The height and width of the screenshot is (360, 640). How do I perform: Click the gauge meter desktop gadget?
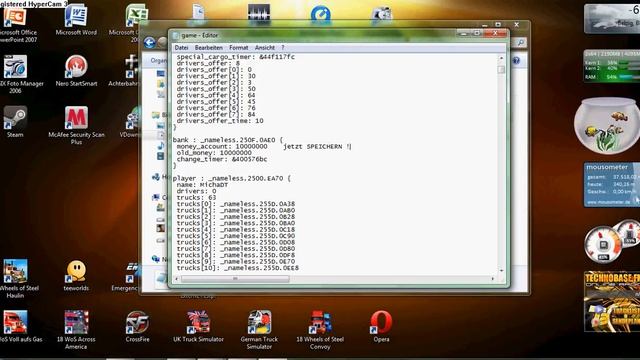click(611, 242)
